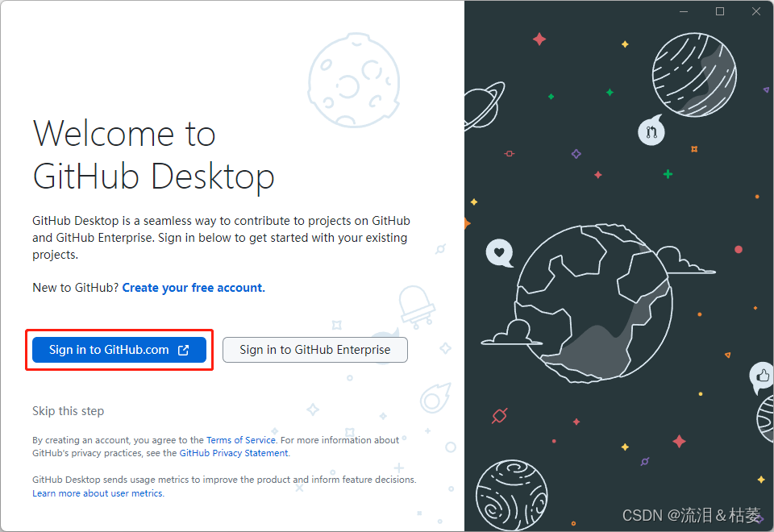Open the Terms of Service link

(241, 440)
